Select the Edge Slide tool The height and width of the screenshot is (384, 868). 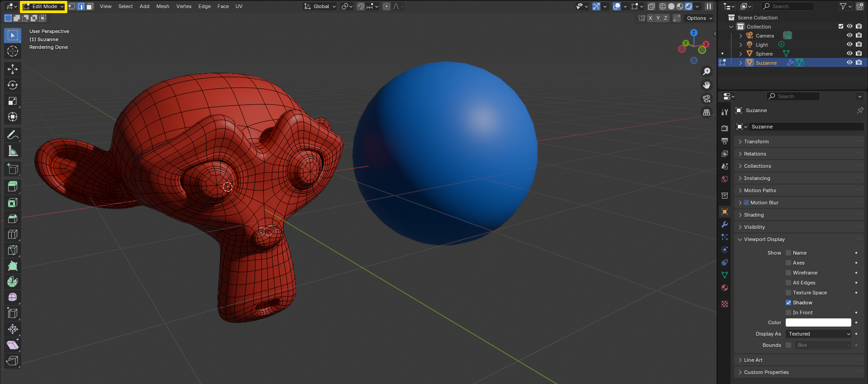tap(13, 313)
